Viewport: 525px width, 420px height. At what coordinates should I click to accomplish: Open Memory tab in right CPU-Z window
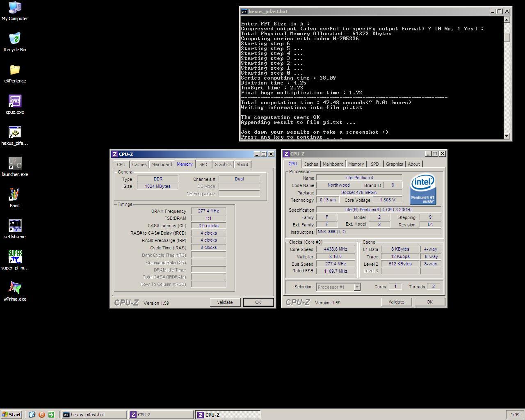coord(356,164)
